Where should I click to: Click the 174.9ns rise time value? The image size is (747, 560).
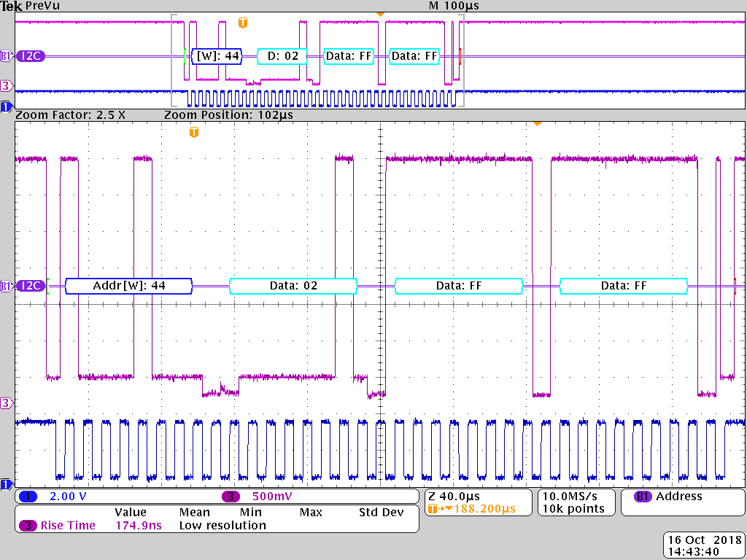coord(139,525)
